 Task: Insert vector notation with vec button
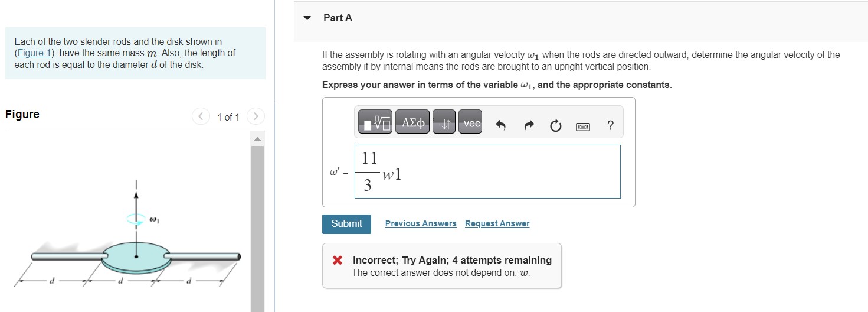point(471,123)
